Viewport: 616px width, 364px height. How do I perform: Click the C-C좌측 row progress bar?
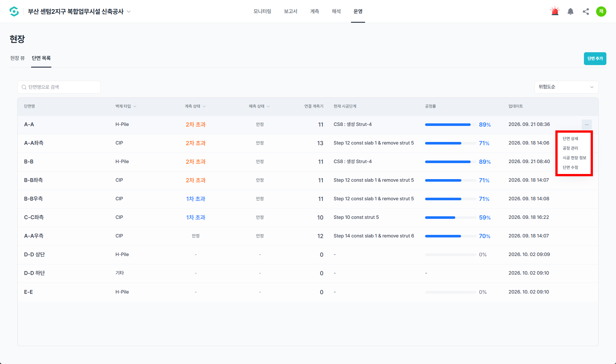coord(450,218)
